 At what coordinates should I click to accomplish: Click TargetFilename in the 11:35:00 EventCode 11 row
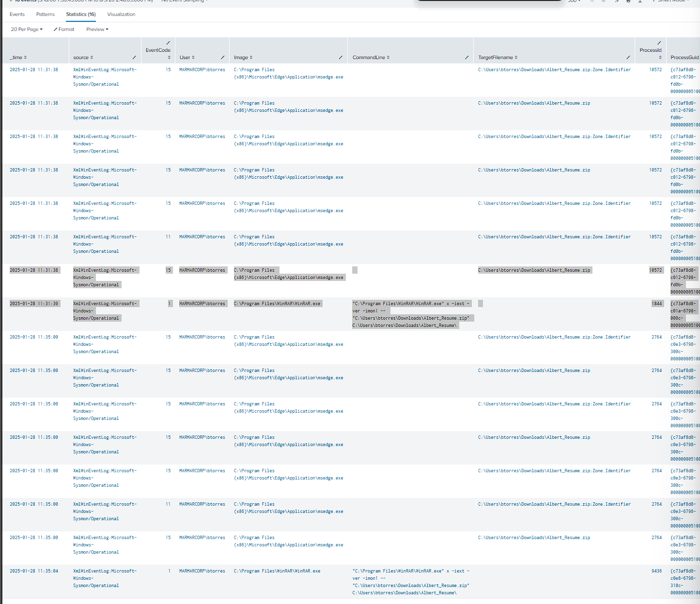(554, 504)
